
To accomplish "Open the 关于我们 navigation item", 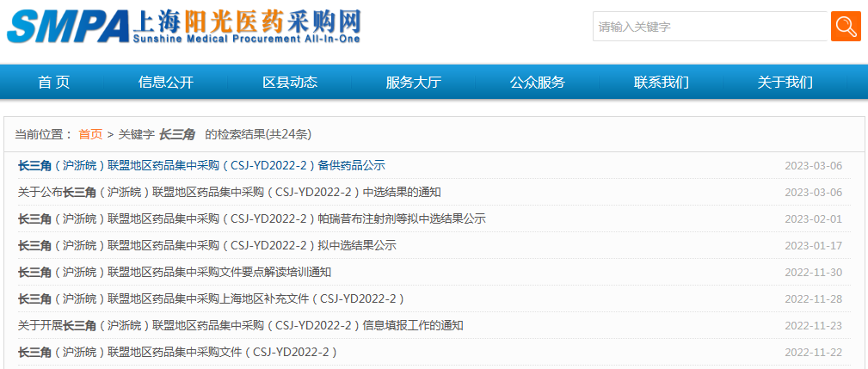I will click(x=785, y=83).
